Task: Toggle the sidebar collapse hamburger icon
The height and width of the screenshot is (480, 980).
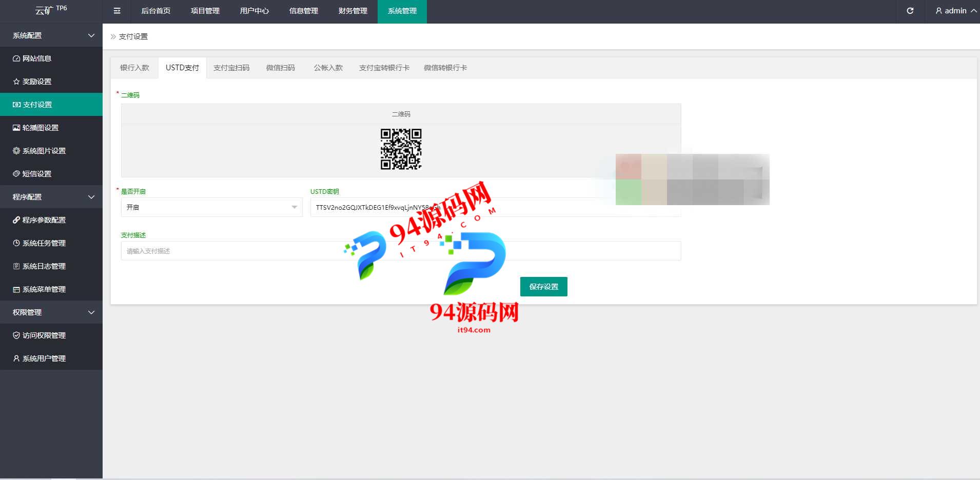Action: (117, 11)
